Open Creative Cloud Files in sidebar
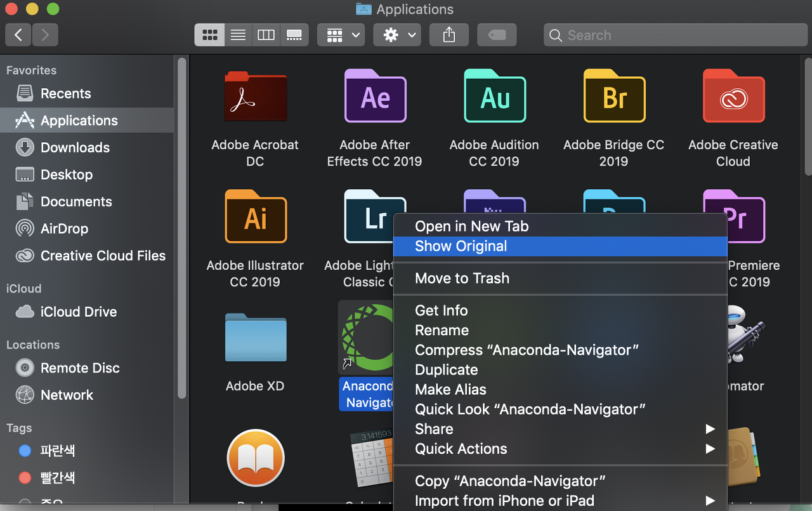Image resolution: width=812 pixels, height=511 pixels. [87, 256]
